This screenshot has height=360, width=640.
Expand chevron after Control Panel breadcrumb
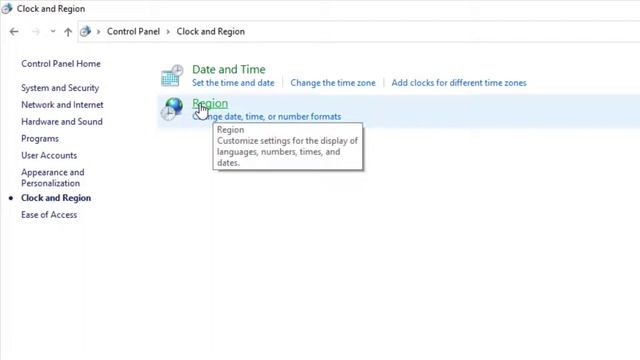168,31
